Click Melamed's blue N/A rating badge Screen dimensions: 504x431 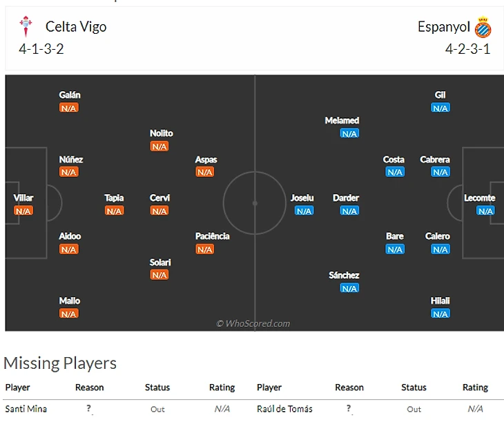(349, 133)
